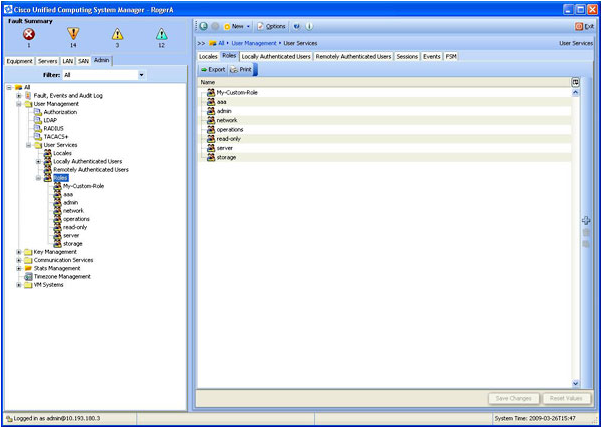This screenshot has width=601, height=427.
Task: Select Remotely Authenticated Users in the tree
Action: 86,169
